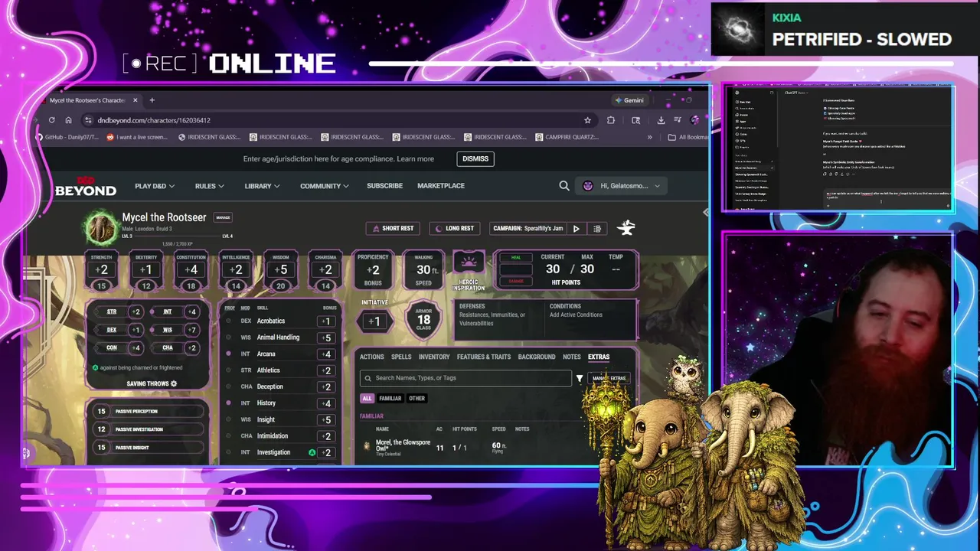Switch to the INVENTORY tab
980x551 pixels.
(x=434, y=357)
